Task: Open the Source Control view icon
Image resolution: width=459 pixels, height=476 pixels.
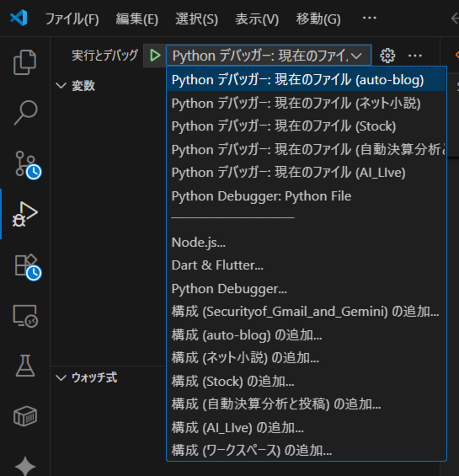Action: (25, 164)
